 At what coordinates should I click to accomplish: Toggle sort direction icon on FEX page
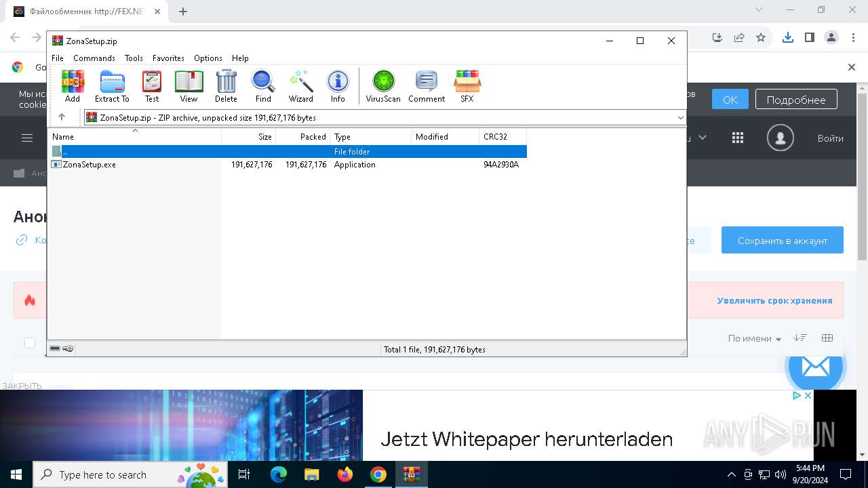click(800, 338)
